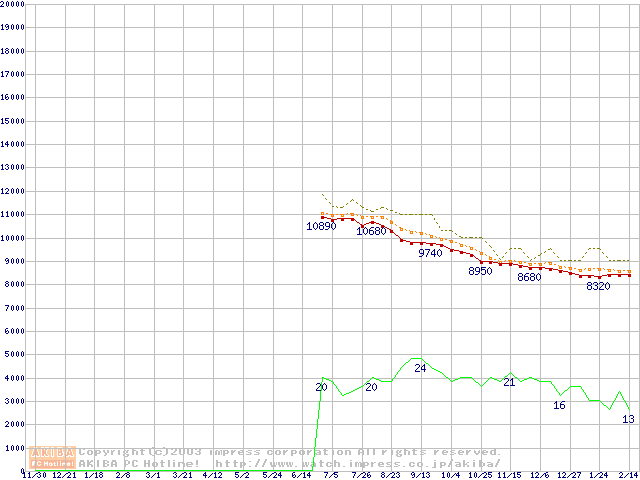Select the 2/14 date on the x-axis
The height and width of the screenshot is (480, 640).
tap(628, 475)
